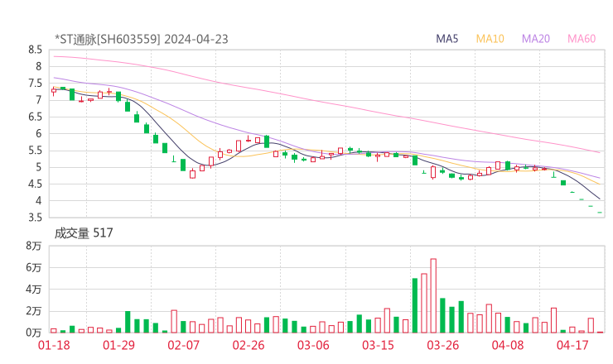Click the 成交量 517 volume label
Viewport: 613px width, 364px height.
click(84, 233)
